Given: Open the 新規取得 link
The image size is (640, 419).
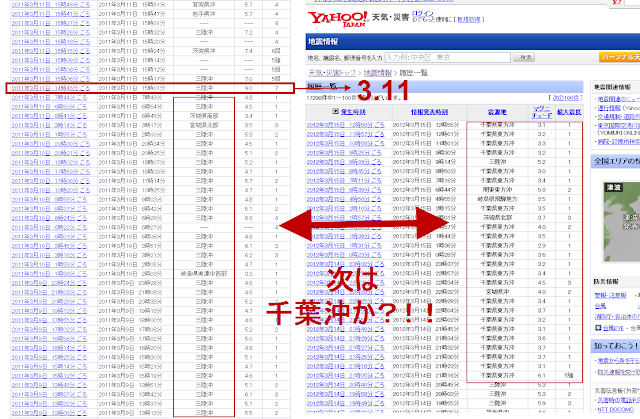Looking at the screenshot, I should coord(469,19).
